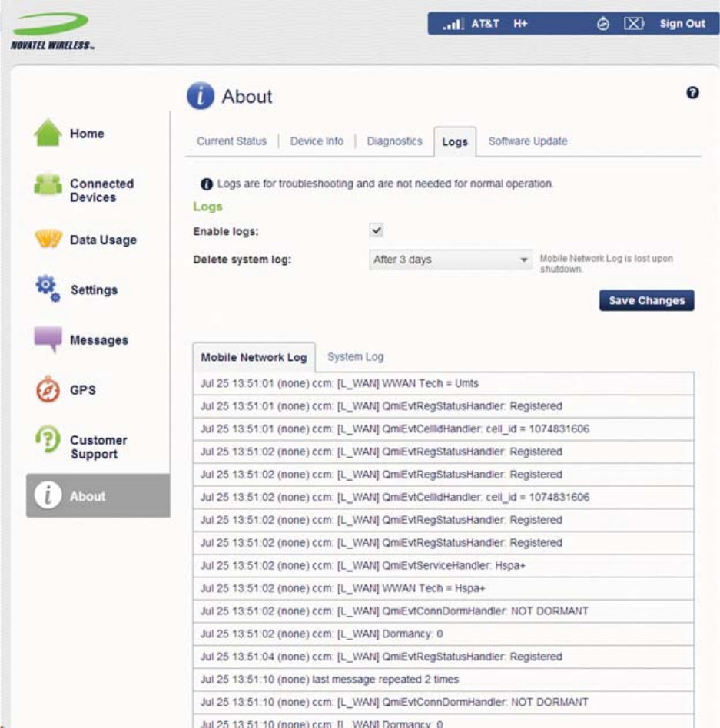Open the Settings label

pyautogui.click(x=94, y=290)
